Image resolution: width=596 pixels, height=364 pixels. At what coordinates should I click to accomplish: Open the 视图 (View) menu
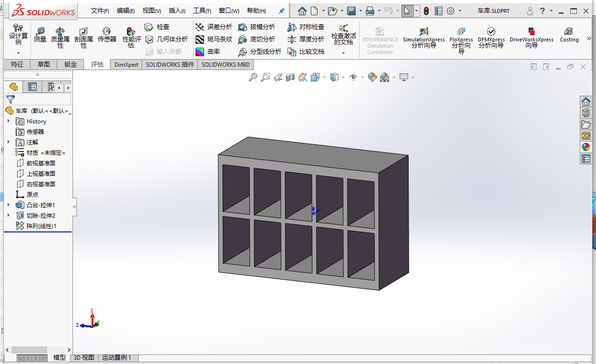(x=152, y=10)
